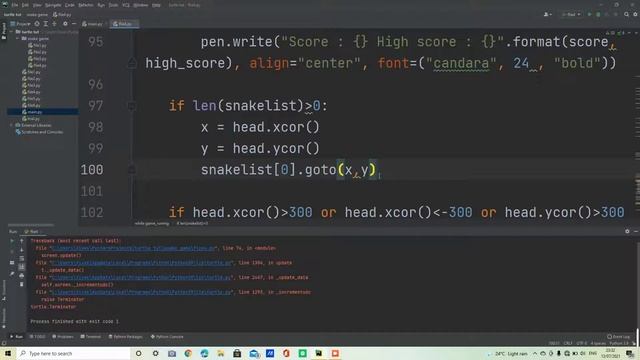
Task: Click the taskbar search box
Action: click(x=73, y=353)
